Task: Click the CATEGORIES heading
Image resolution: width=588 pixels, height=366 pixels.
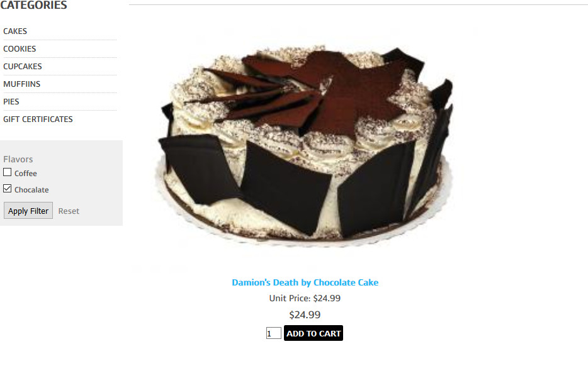Action: point(34,5)
